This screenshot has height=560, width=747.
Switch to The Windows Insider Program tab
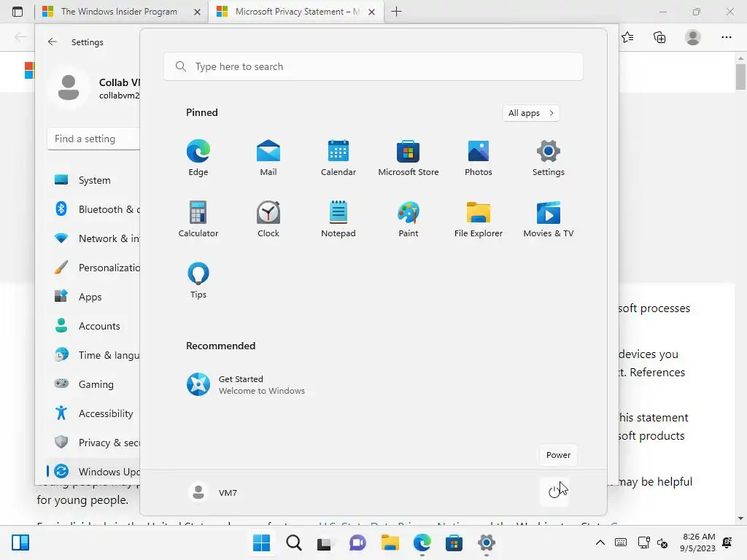click(x=119, y=12)
